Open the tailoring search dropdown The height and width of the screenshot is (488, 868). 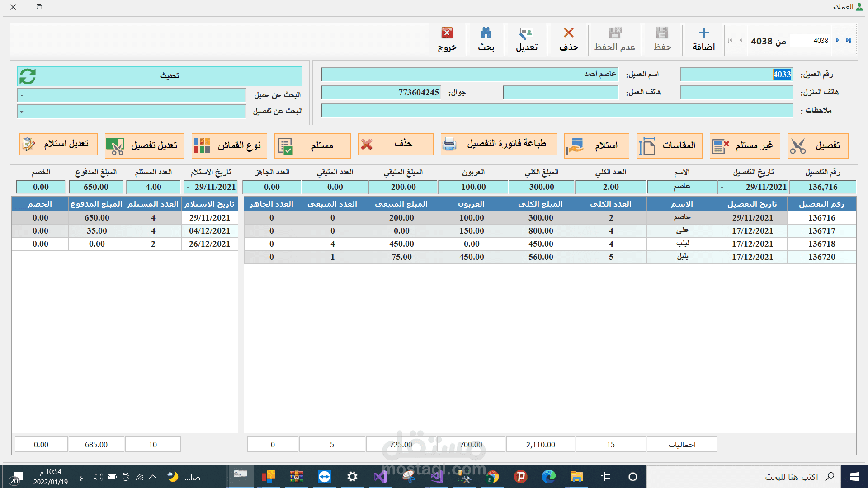pos(20,111)
